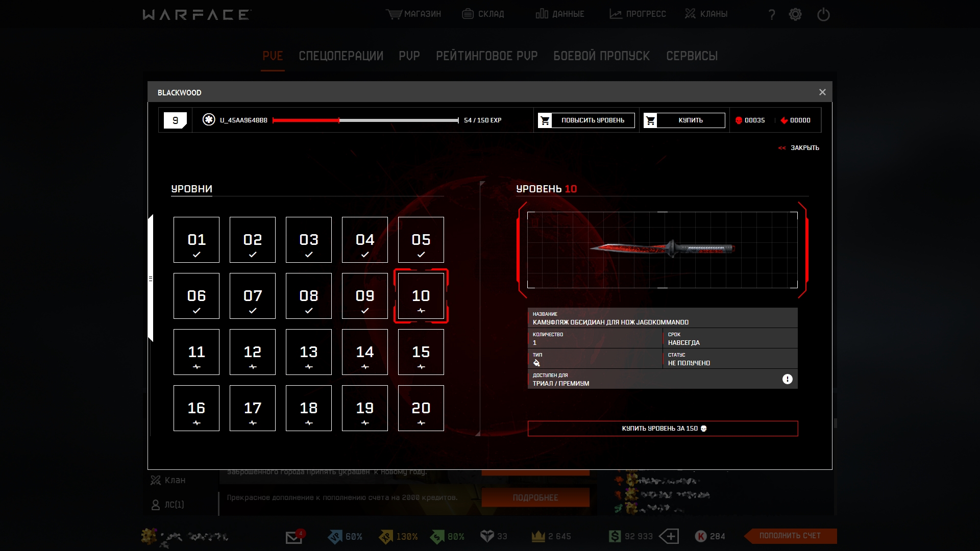Click the Повысить уровень button
Image resolution: width=980 pixels, height=551 pixels.
(586, 120)
